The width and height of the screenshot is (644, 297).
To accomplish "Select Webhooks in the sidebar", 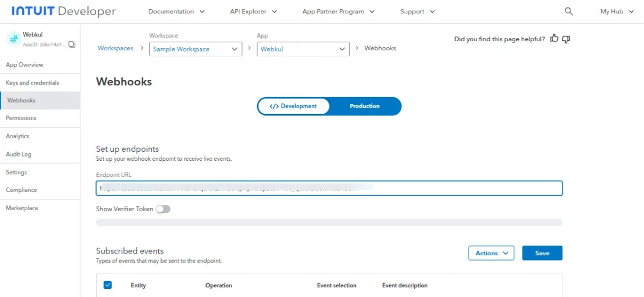I will pyautogui.click(x=40, y=101).
